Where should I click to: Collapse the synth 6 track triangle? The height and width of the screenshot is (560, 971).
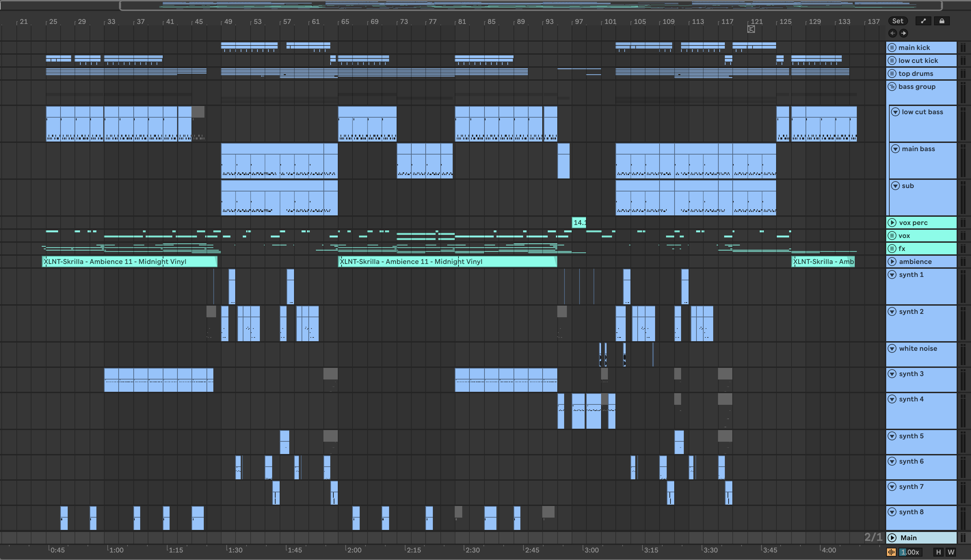pos(892,462)
